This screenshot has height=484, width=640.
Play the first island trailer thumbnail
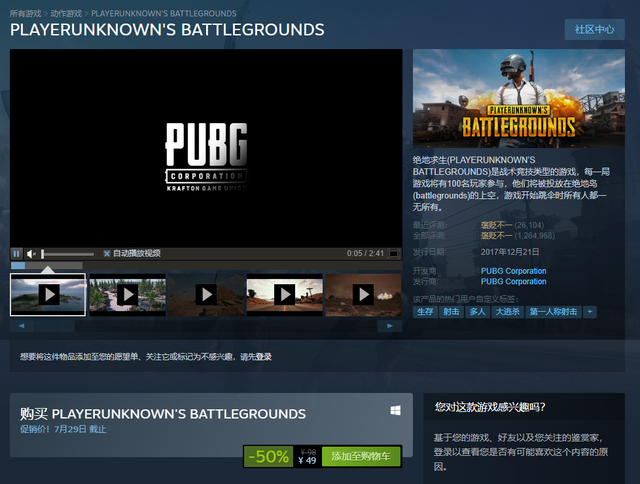point(48,295)
